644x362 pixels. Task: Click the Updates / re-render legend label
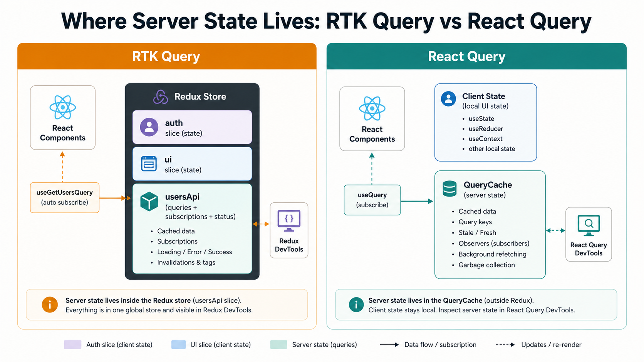551,345
